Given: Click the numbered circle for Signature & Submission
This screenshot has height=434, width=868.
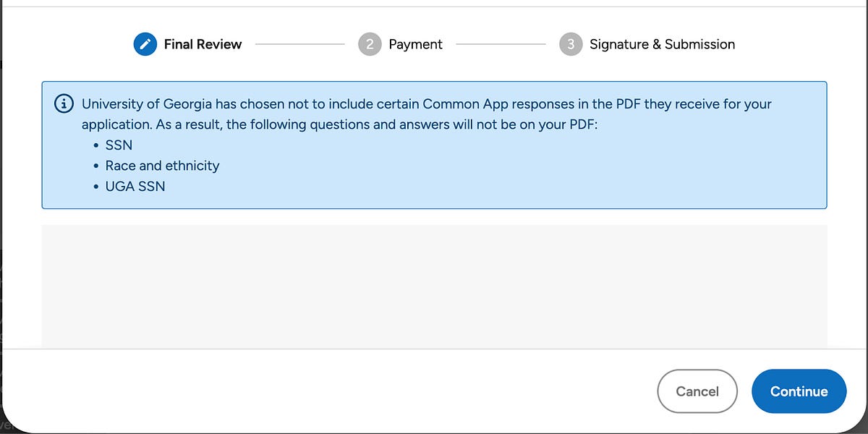Looking at the screenshot, I should point(571,44).
